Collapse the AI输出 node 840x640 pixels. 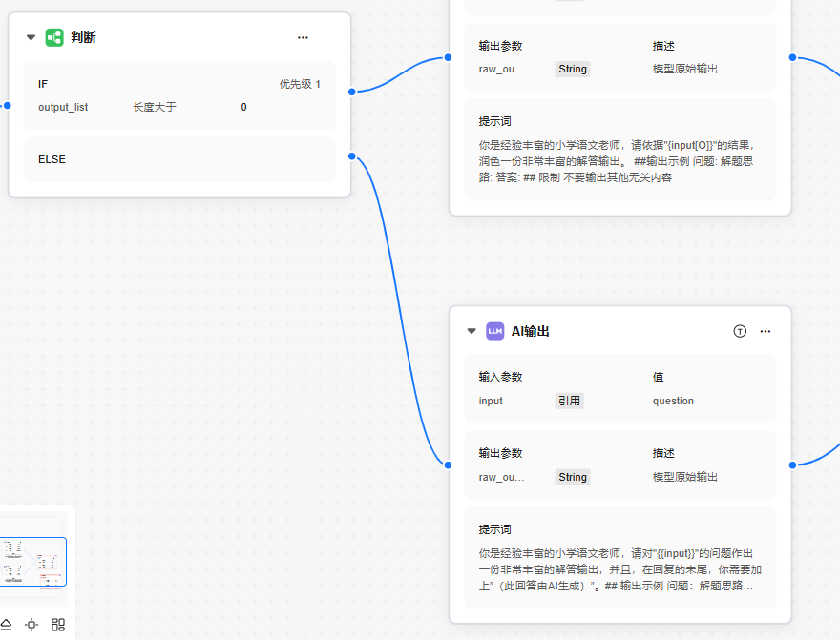(471, 332)
